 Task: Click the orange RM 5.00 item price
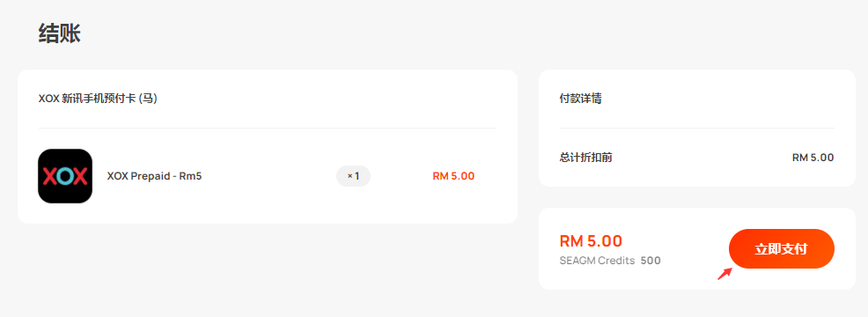[453, 176]
